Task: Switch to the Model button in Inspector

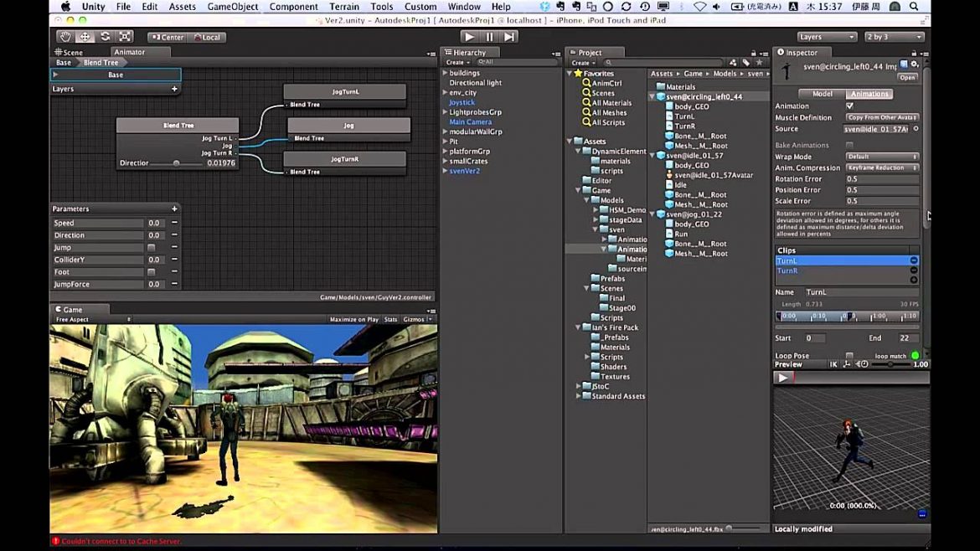Action: (822, 94)
